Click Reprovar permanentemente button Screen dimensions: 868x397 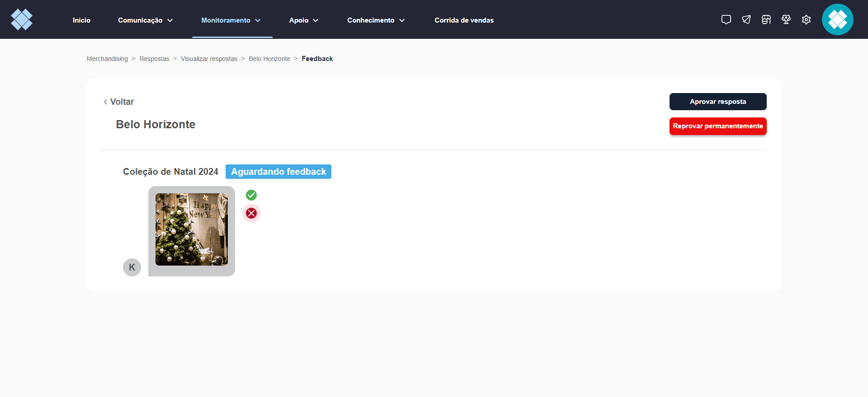[x=718, y=126]
